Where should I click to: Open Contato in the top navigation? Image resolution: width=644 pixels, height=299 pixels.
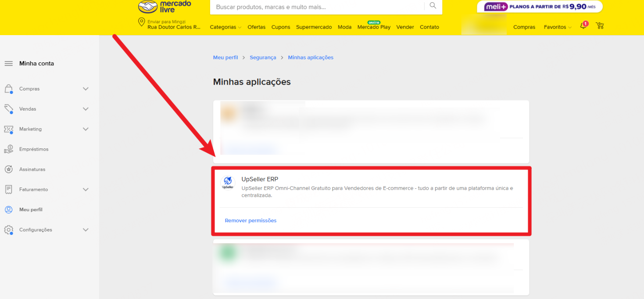pyautogui.click(x=429, y=27)
